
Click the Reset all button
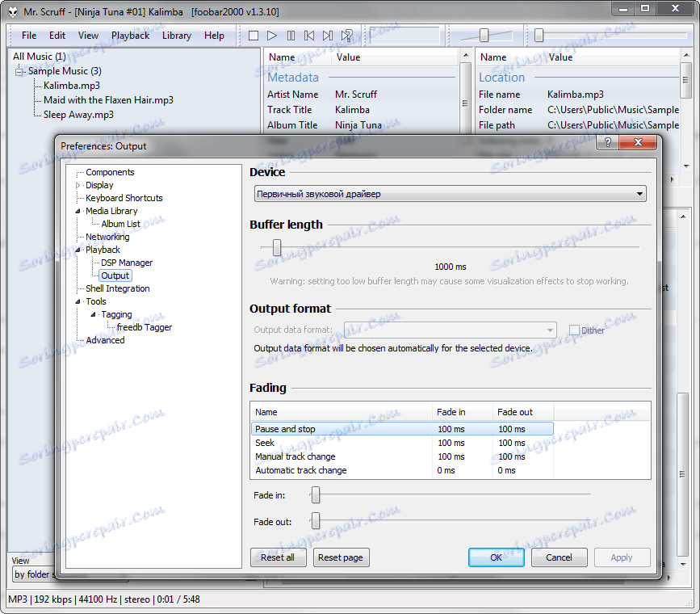[x=278, y=557]
